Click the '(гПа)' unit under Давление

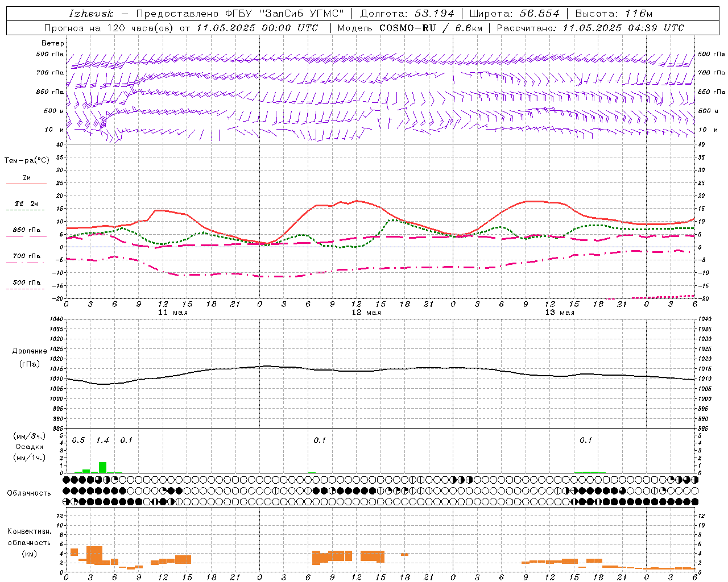click(x=30, y=364)
